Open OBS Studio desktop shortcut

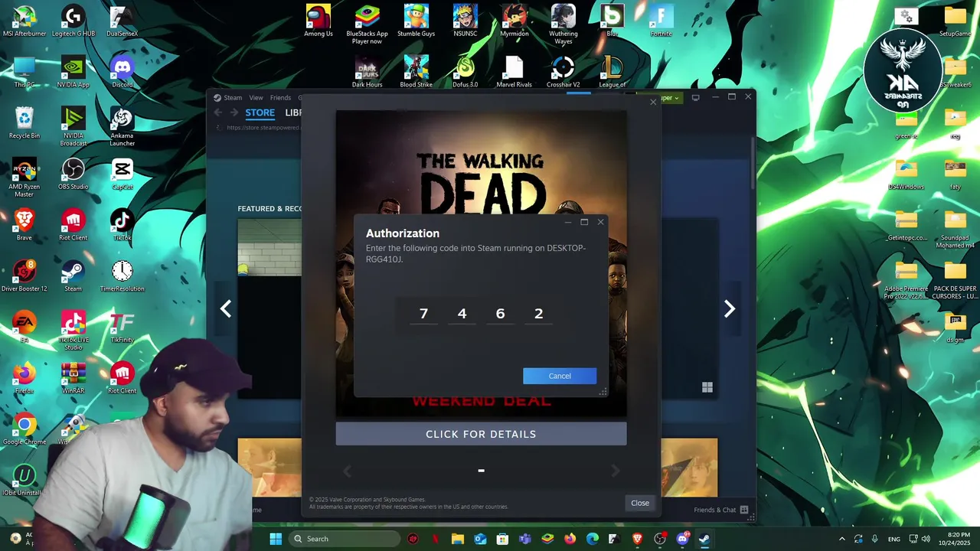point(73,174)
